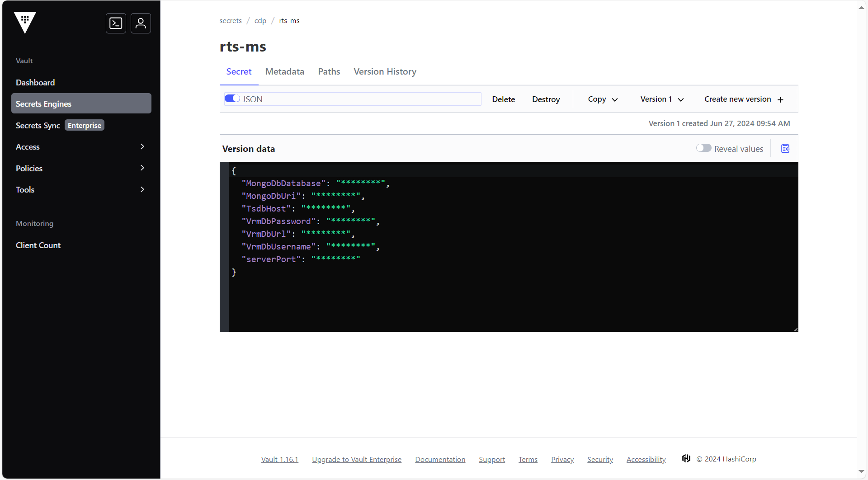Screen dimensions: 868x480
Task: Open Vault 1.16.1 footer link
Action: tap(280, 459)
